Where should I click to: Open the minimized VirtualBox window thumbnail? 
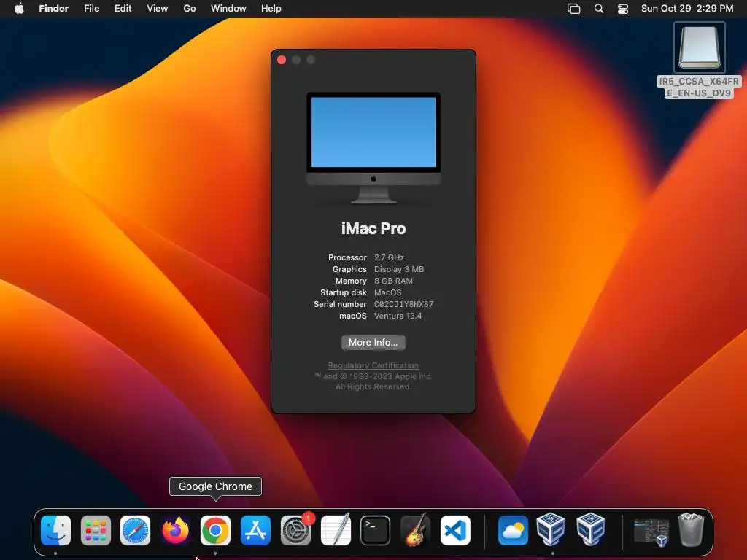point(651,532)
